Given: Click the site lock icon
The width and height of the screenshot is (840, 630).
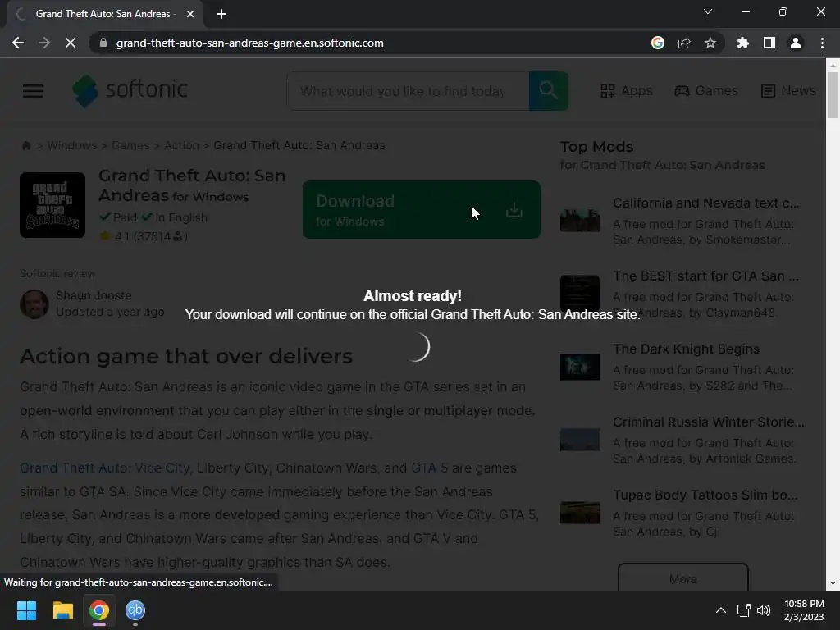Looking at the screenshot, I should tap(103, 43).
